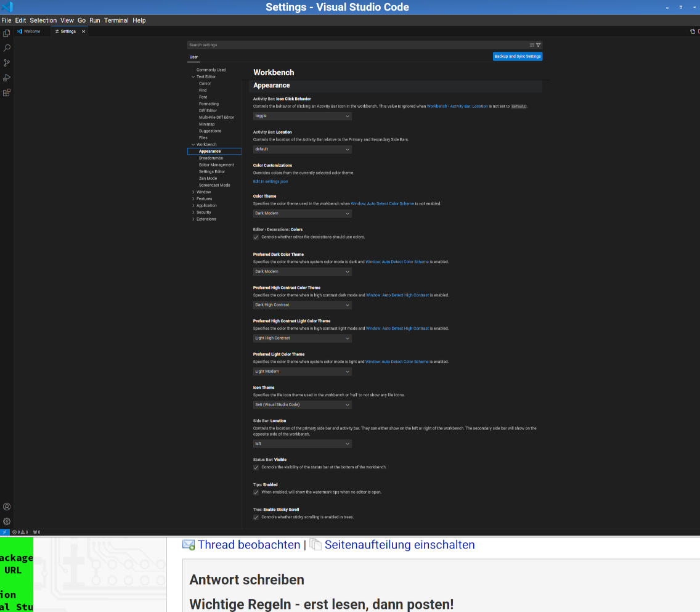Viewport: 700px width, 612px height.
Task: Click Edit in settings.json link
Action: tap(271, 182)
